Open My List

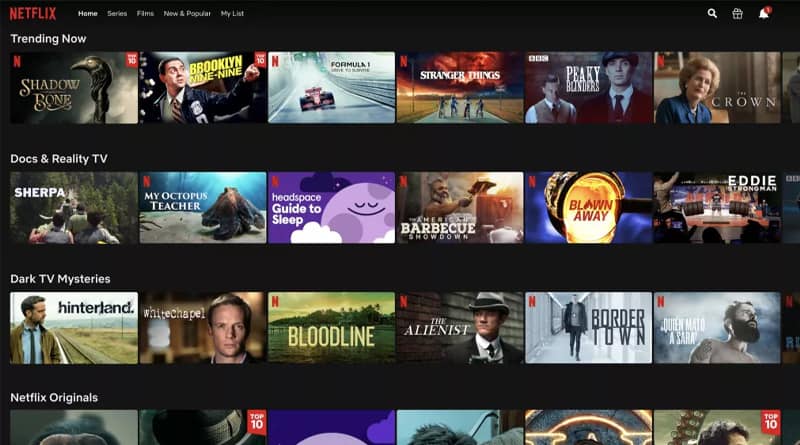point(232,14)
